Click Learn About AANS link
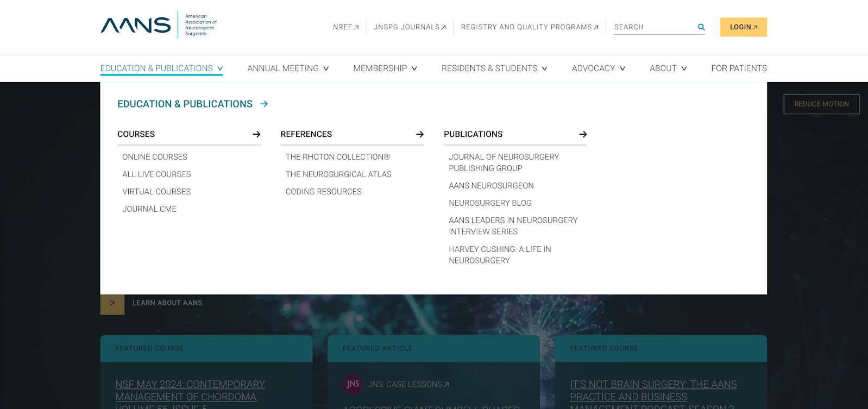The height and width of the screenshot is (409, 868). pos(167,303)
